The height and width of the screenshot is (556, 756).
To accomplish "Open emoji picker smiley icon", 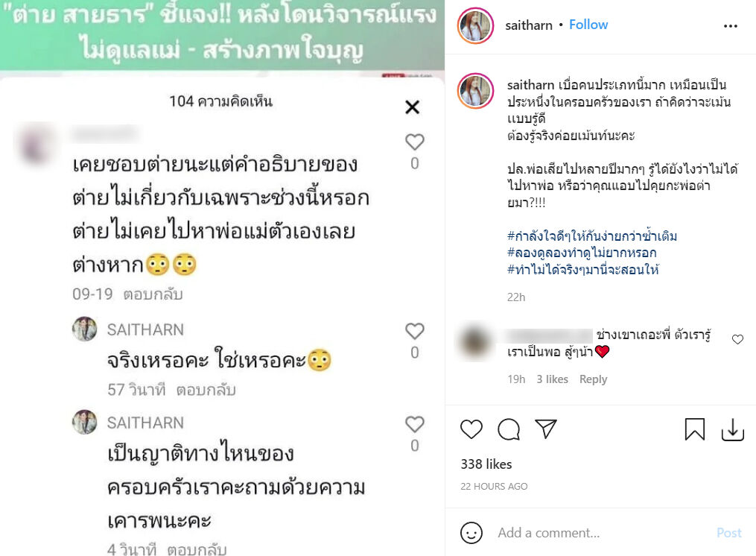I will click(471, 533).
